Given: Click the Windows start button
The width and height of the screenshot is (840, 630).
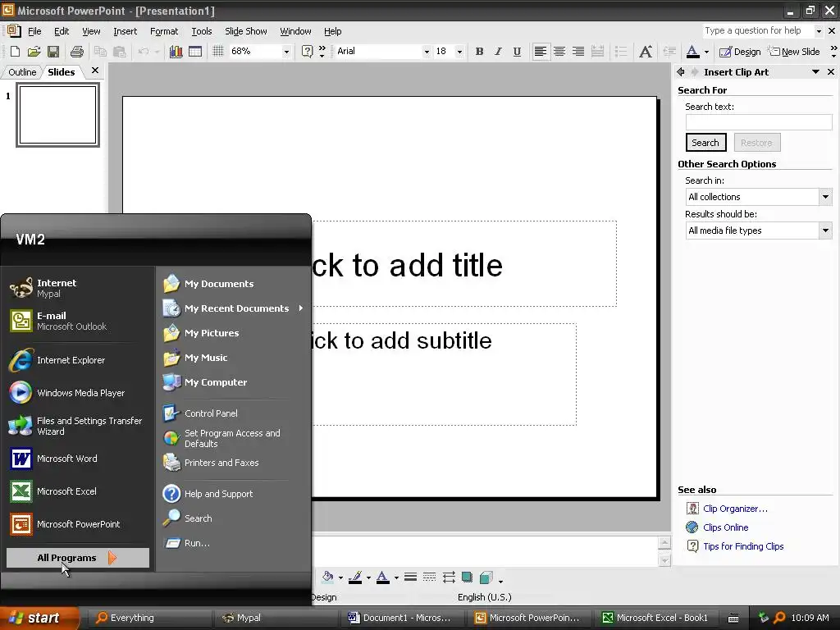Looking at the screenshot, I should pyautogui.click(x=39, y=618).
